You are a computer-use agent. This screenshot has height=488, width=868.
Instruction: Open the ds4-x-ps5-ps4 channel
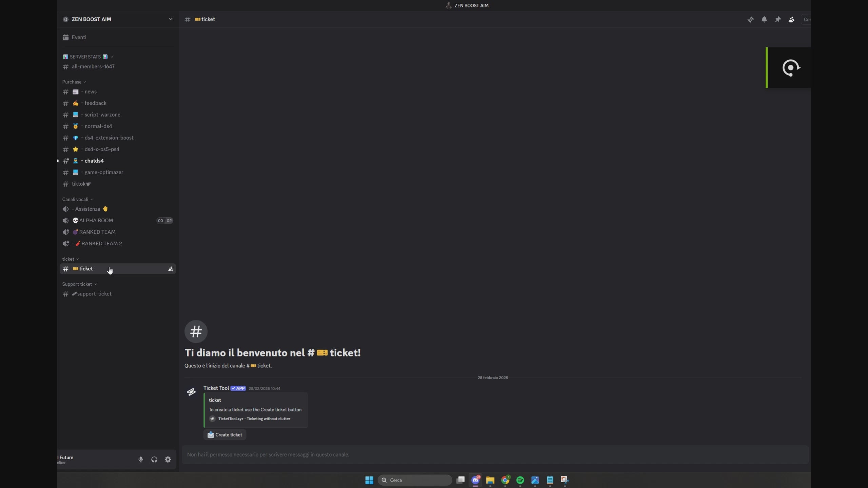point(117,149)
